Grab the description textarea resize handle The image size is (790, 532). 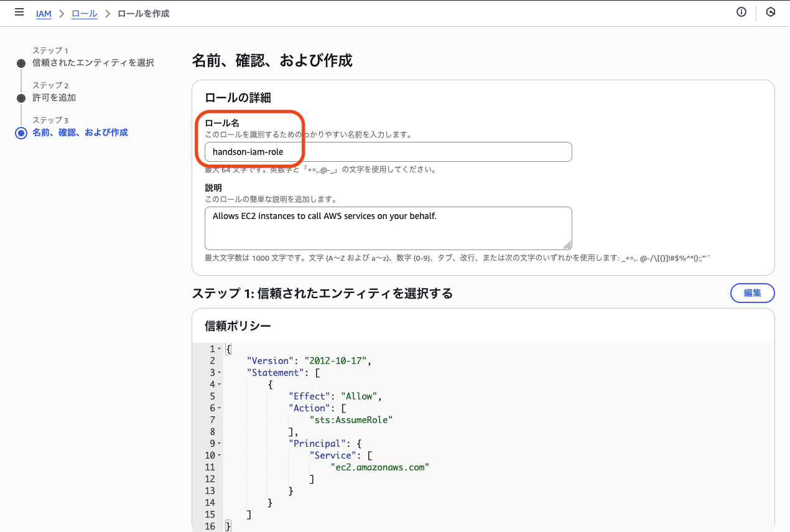tap(567, 245)
